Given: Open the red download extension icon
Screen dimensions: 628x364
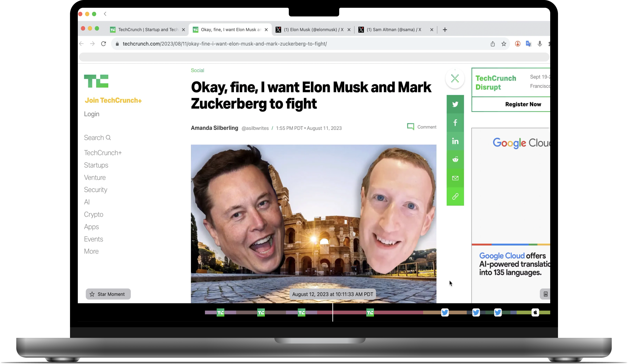Looking at the screenshot, I should click(518, 44).
